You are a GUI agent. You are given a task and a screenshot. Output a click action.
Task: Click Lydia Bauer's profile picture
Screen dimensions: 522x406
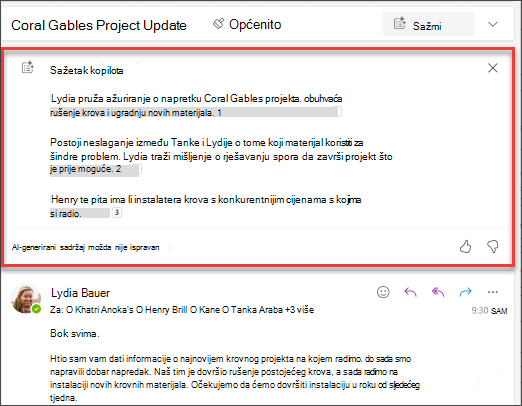[x=26, y=299]
